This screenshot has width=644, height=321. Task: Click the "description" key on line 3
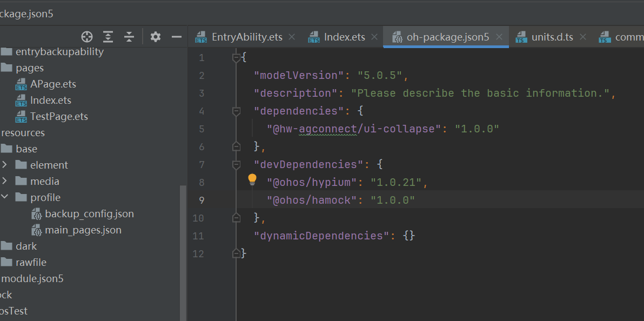tap(296, 93)
